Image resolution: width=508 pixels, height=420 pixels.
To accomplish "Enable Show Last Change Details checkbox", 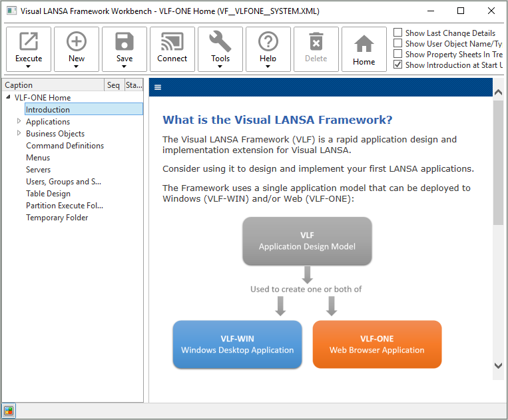I will [398, 33].
